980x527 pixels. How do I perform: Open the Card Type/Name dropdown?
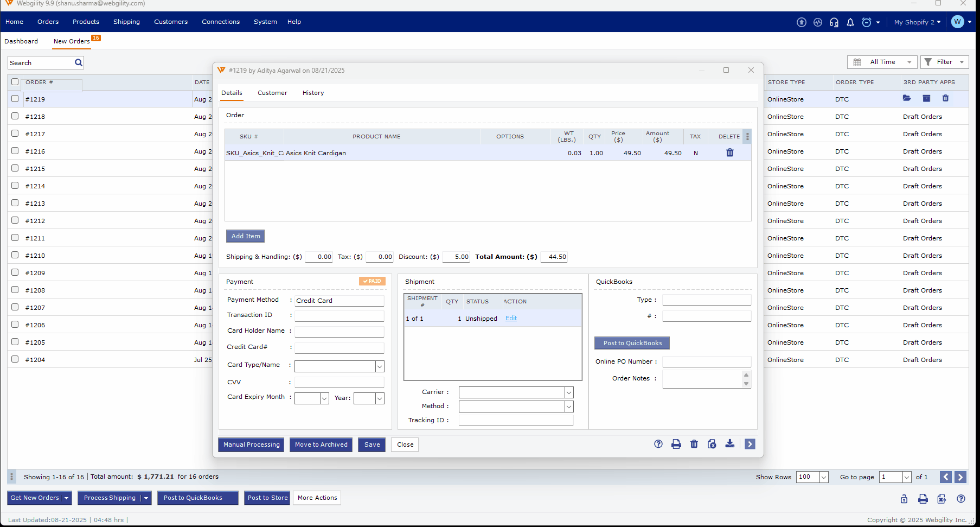(380, 366)
